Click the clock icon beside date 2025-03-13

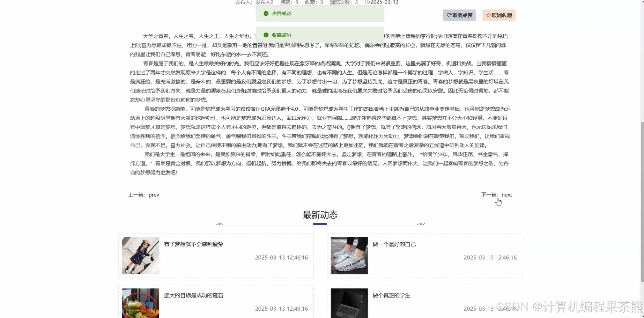tap(367, 2)
